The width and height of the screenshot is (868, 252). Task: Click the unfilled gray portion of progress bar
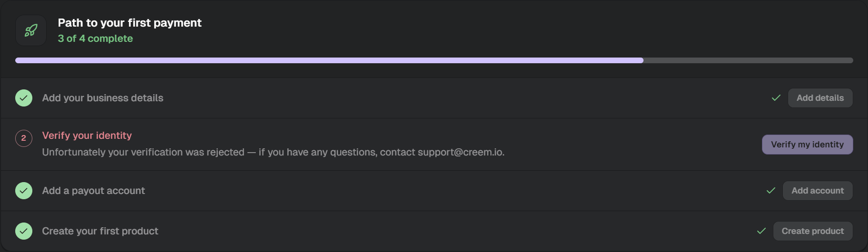coord(748,60)
